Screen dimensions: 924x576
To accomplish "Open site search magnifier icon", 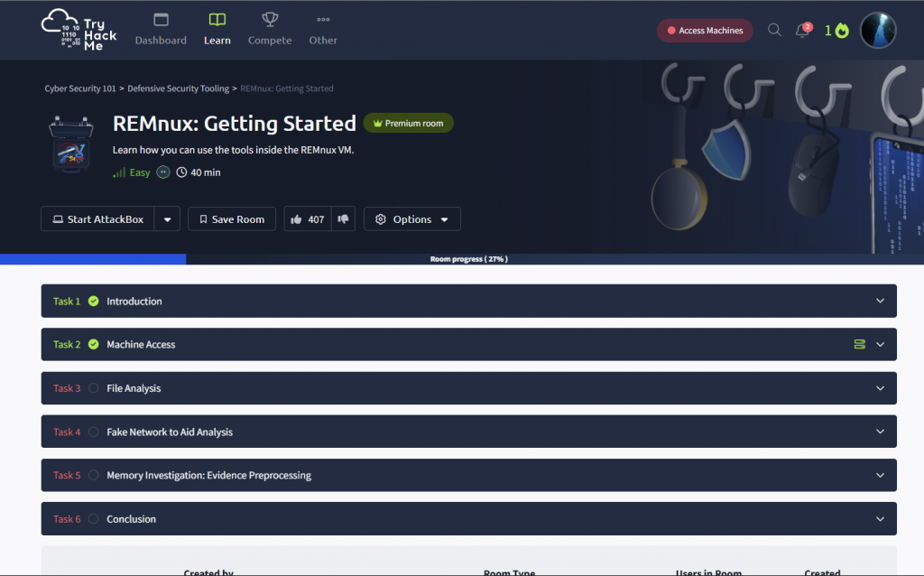I will 774,30.
